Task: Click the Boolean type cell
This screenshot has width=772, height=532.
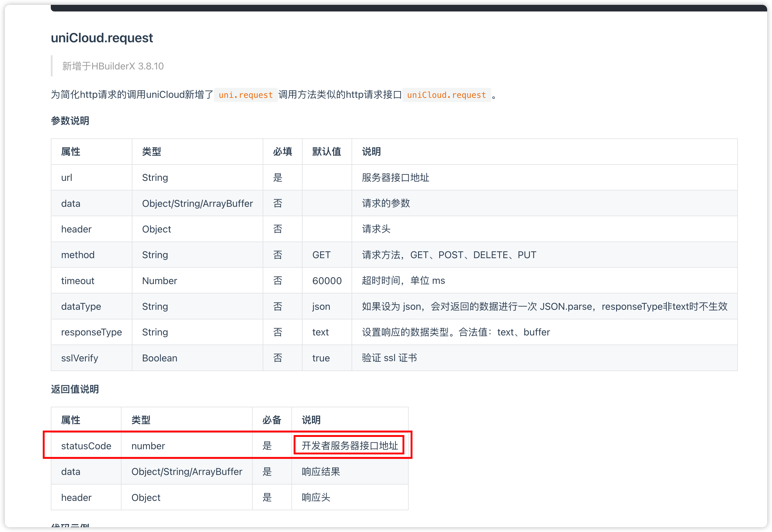Action: pyautogui.click(x=160, y=358)
